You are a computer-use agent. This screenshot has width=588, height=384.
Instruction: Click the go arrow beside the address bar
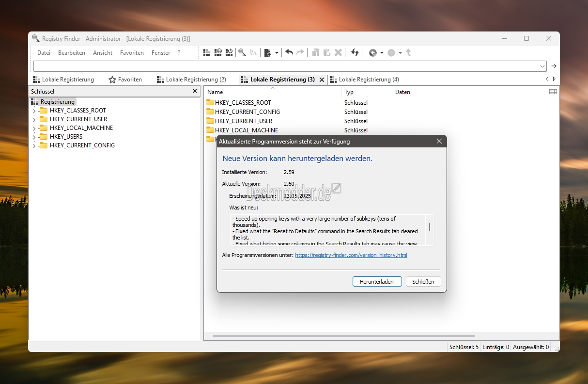coord(554,66)
